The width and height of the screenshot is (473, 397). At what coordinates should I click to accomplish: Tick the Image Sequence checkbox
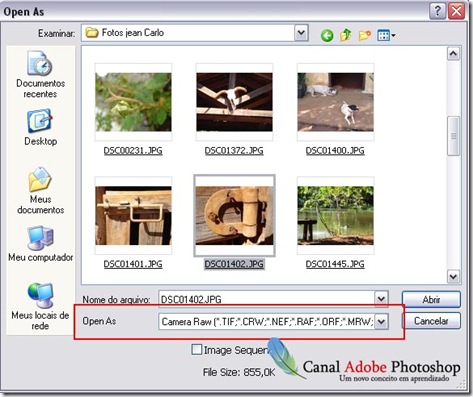(x=197, y=350)
